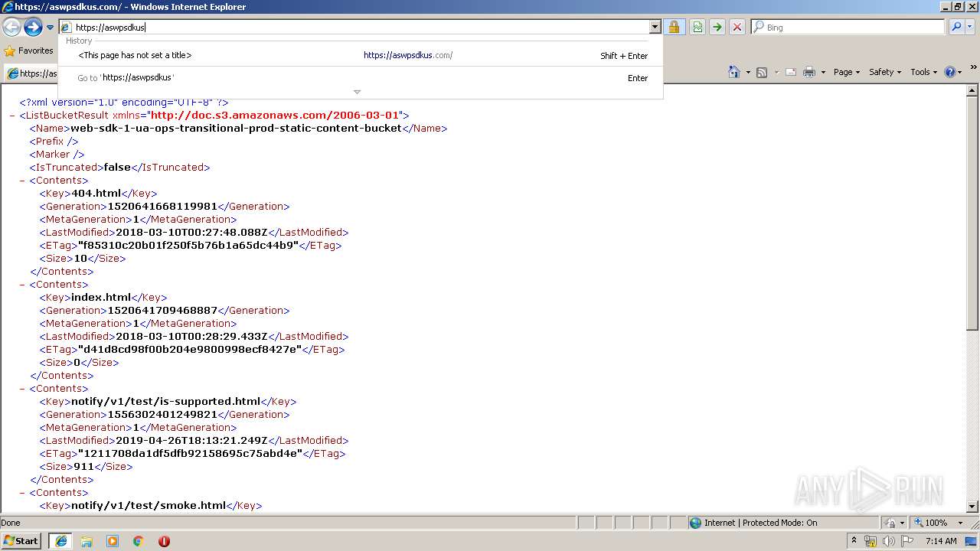This screenshot has width=980, height=551.
Task: Show hidden system tray icons
Action: [854, 540]
